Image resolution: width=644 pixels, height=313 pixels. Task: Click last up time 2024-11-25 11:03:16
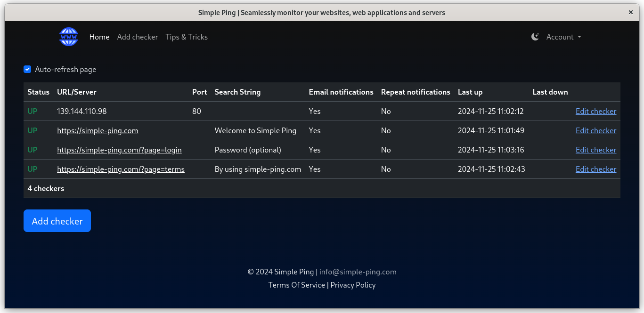click(491, 150)
